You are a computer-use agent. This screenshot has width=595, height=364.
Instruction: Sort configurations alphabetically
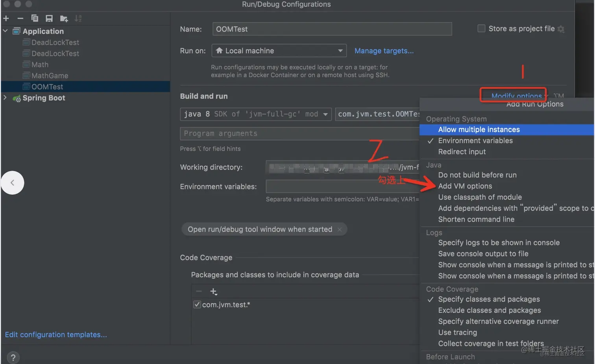[78, 18]
